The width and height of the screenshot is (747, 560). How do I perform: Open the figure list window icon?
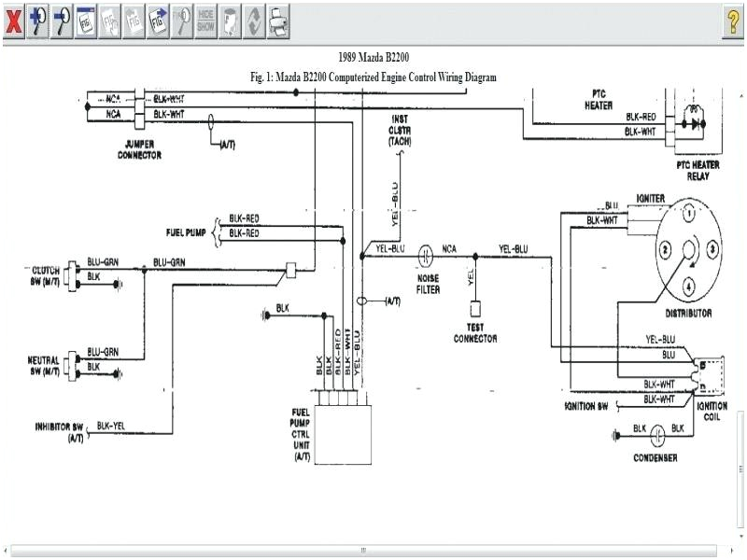coord(85,21)
